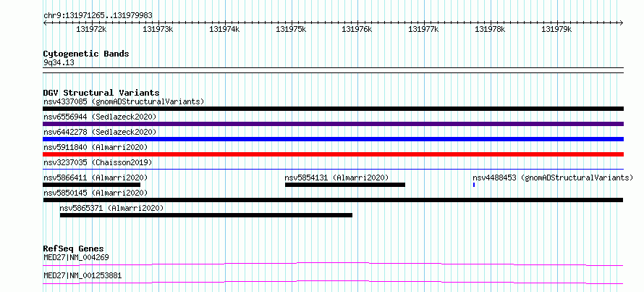
Task: Select the blue nsv6442278 variant bar
Action: click(x=333, y=139)
